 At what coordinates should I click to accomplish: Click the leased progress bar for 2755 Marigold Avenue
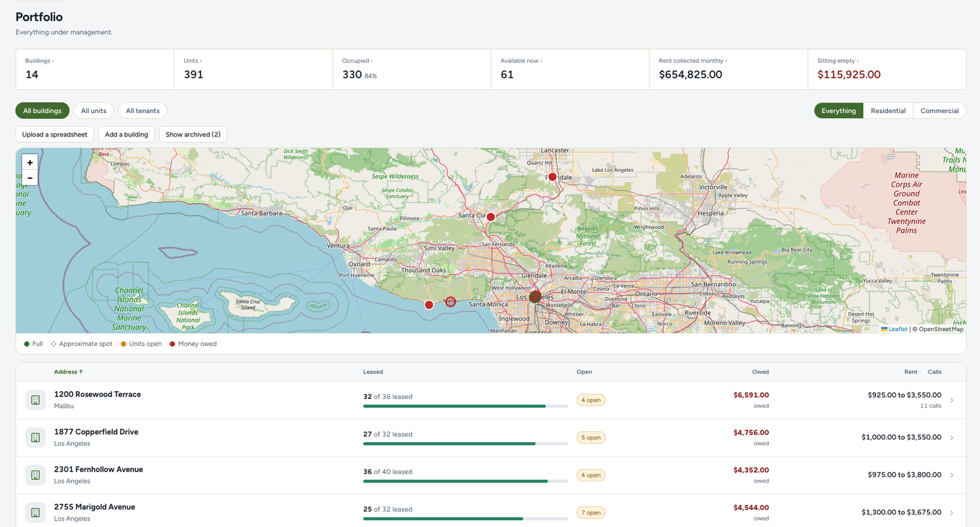point(466,519)
